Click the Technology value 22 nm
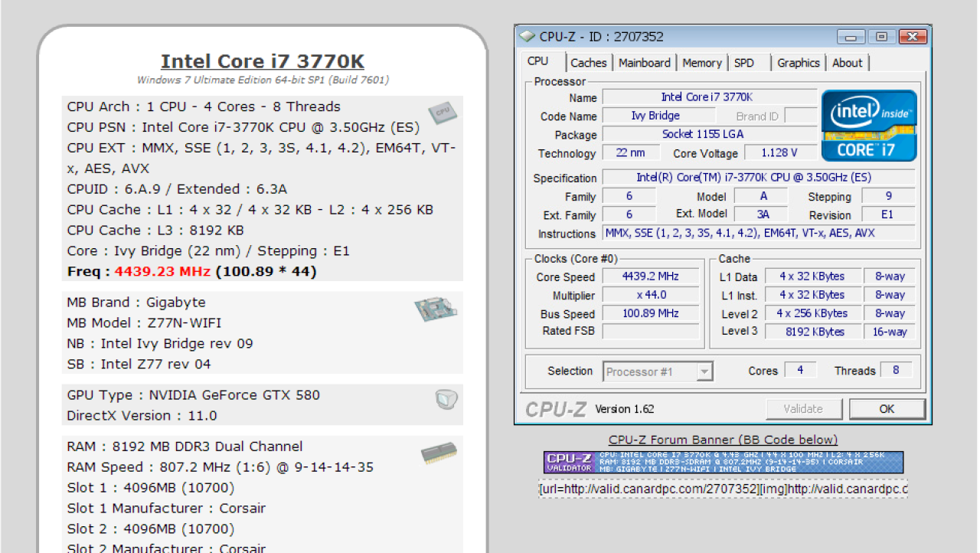 click(630, 152)
